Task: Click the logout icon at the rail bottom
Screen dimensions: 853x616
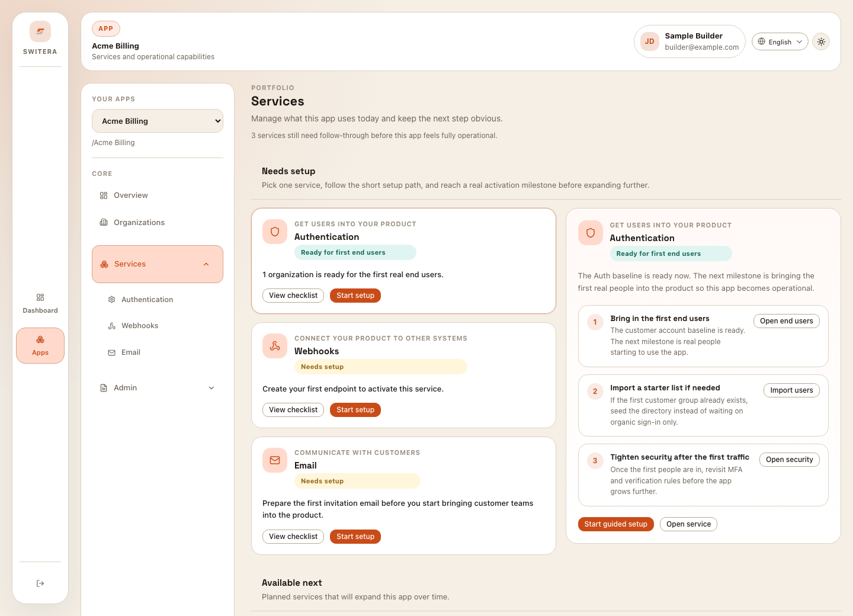Action: [40, 583]
